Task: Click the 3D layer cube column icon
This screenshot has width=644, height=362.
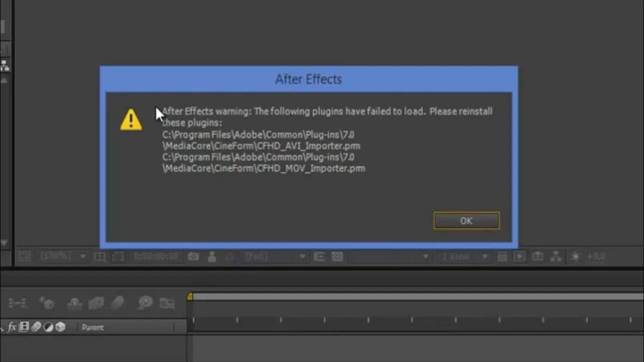Action: click(60, 327)
